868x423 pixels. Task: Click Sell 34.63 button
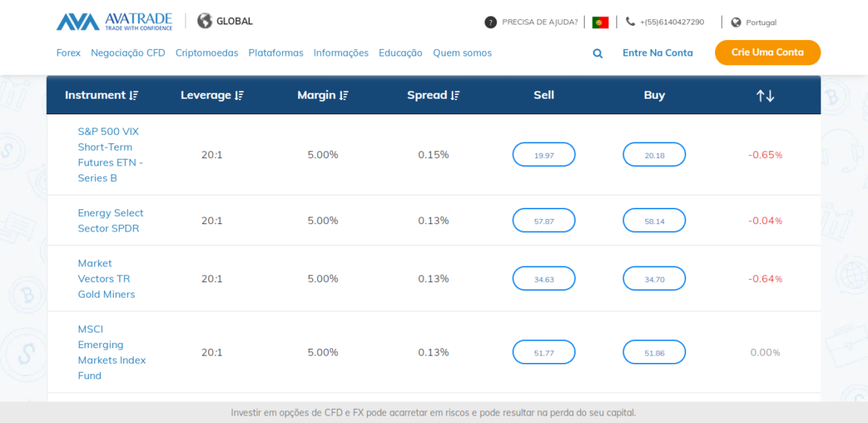click(x=544, y=278)
